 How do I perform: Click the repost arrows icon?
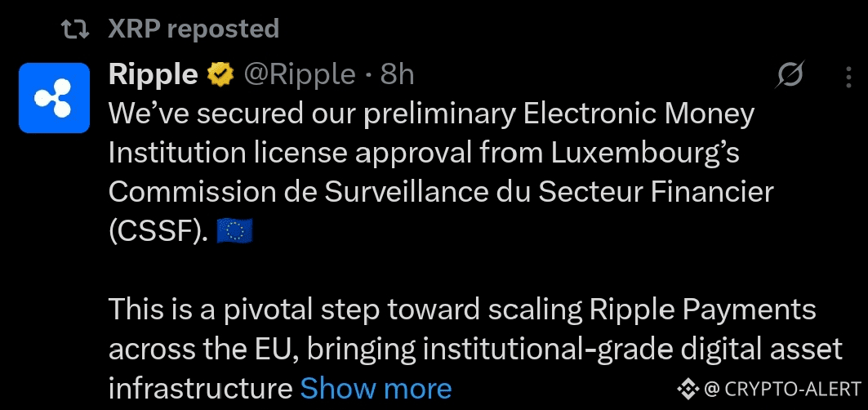(x=78, y=30)
